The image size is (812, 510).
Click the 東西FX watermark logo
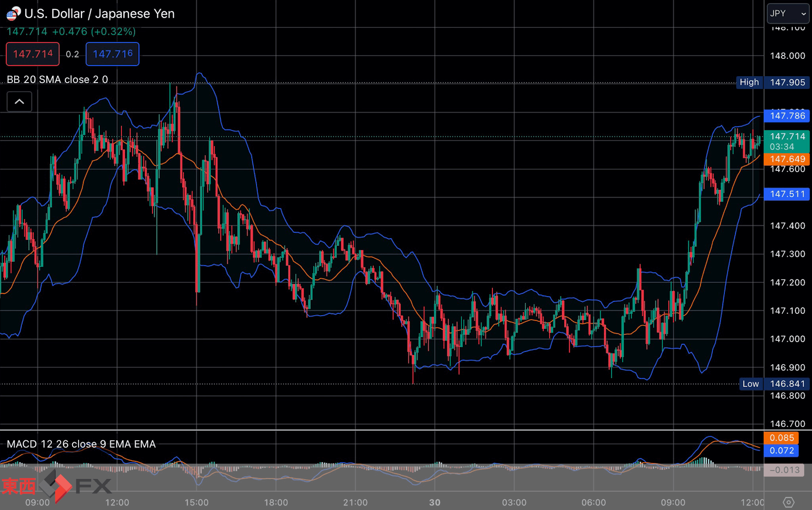(x=56, y=485)
